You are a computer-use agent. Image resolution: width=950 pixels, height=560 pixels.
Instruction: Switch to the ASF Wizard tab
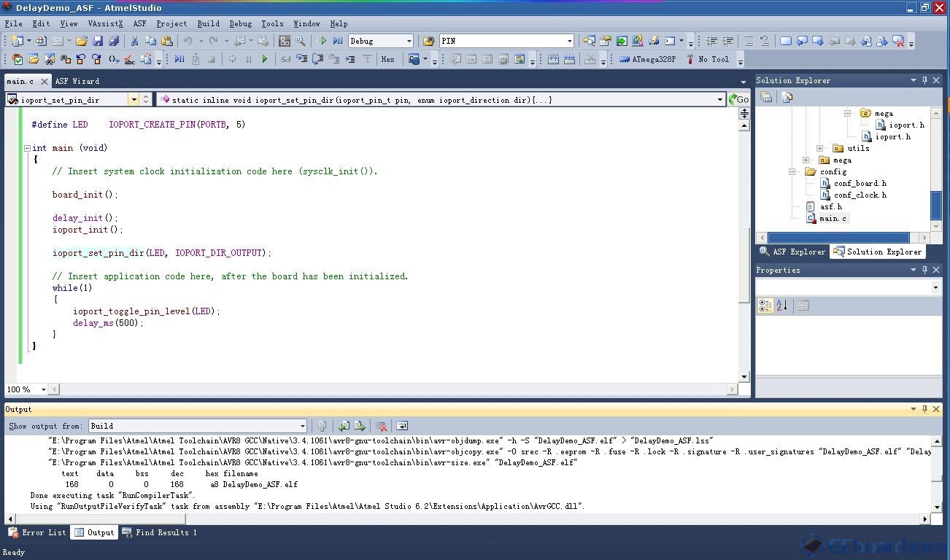tap(77, 81)
